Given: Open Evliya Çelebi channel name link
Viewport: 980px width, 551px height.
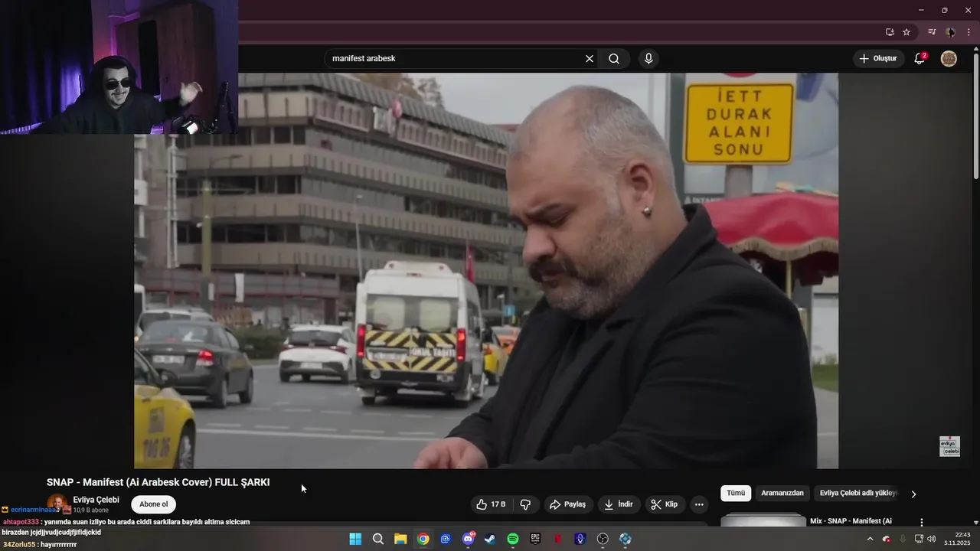Looking at the screenshot, I should pyautogui.click(x=96, y=500).
